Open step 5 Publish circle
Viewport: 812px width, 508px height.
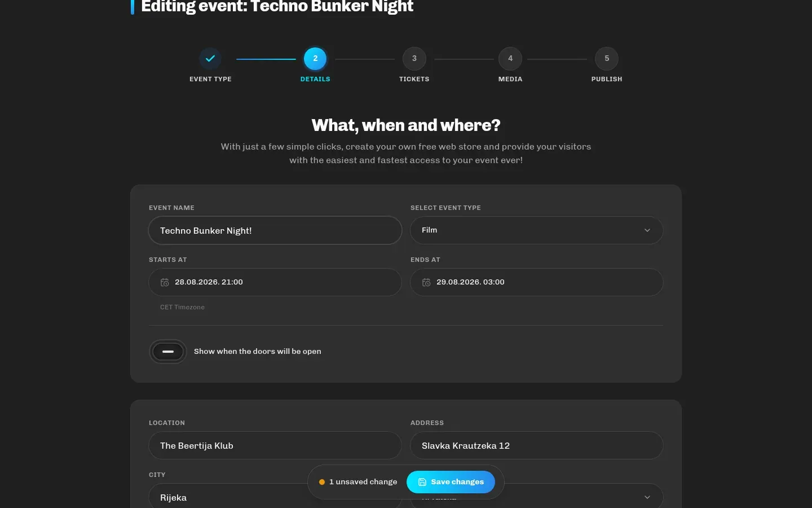(x=607, y=58)
